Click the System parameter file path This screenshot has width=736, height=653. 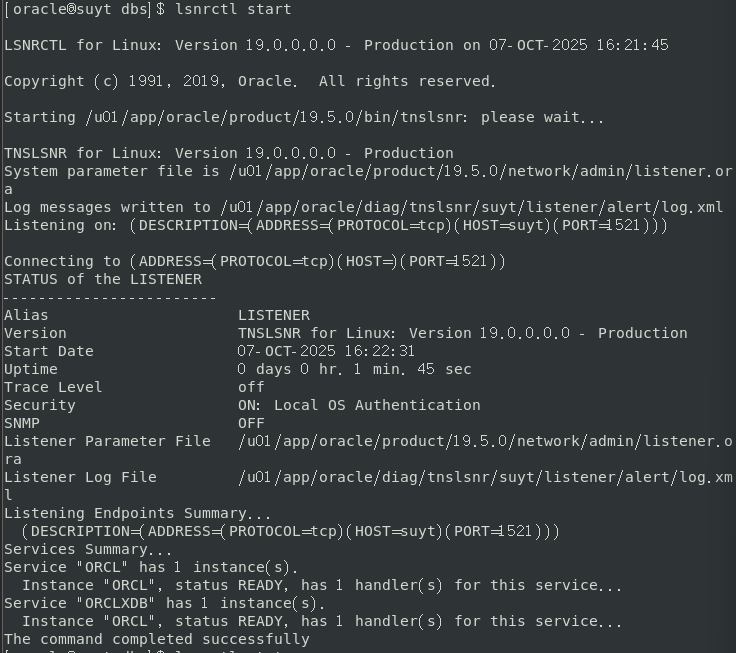[481, 171]
